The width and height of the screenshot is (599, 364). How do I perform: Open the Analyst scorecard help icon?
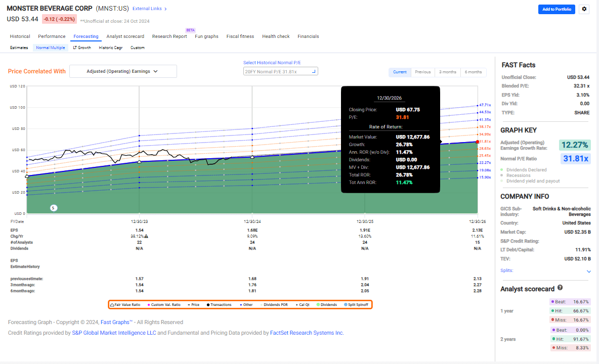[560, 288]
